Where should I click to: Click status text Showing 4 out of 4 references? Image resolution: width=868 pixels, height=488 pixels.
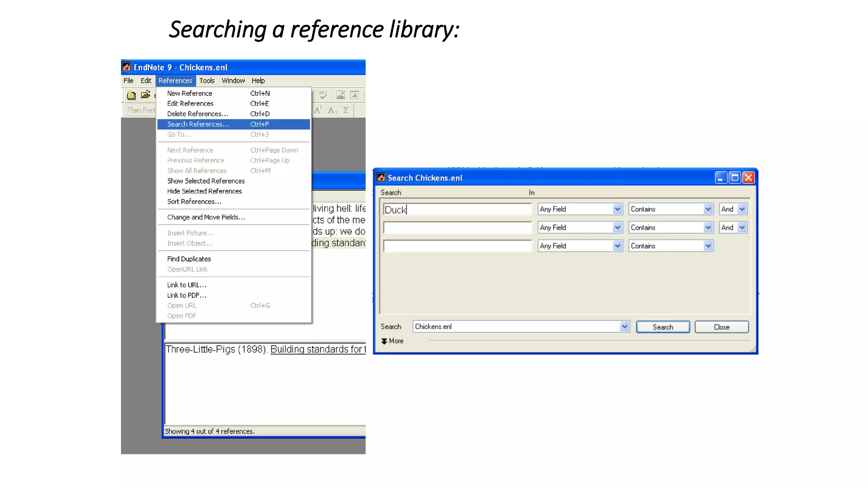pyautogui.click(x=210, y=431)
